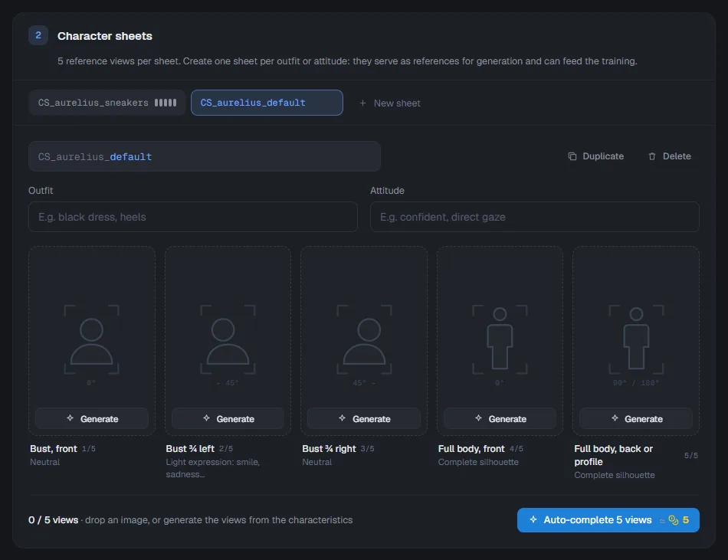Image resolution: width=728 pixels, height=560 pixels.
Task: Edit the sheet name CS_aurelius_default field
Action: coord(205,156)
